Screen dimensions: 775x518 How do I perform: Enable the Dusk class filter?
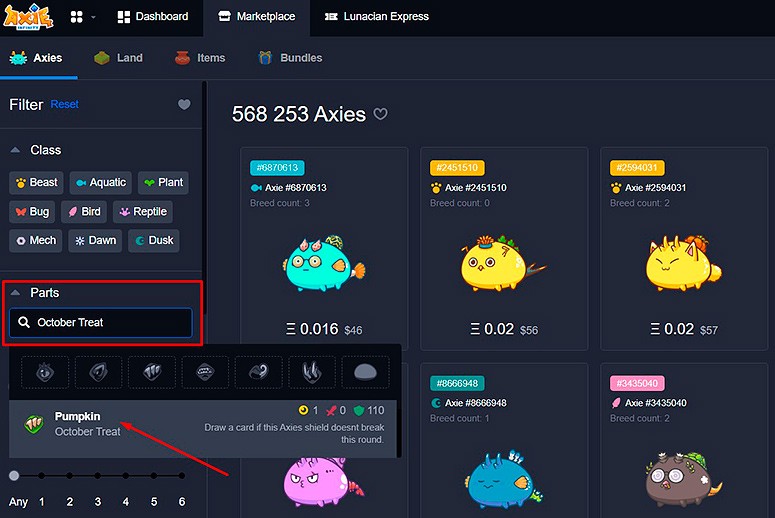(154, 241)
